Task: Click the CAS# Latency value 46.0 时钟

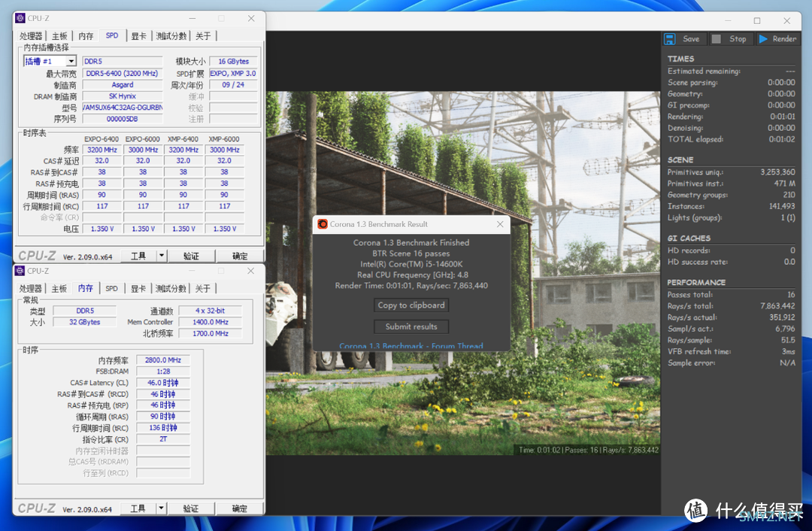Action: [163, 383]
